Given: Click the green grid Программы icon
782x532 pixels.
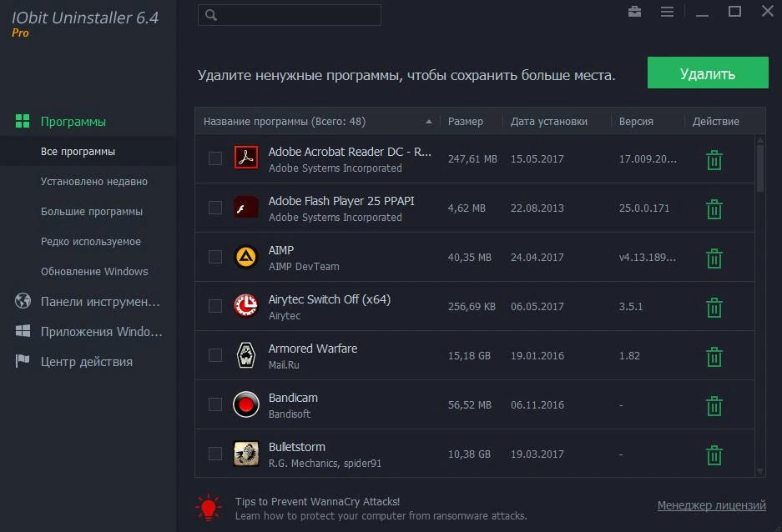Looking at the screenshot, I should (23, 121).
